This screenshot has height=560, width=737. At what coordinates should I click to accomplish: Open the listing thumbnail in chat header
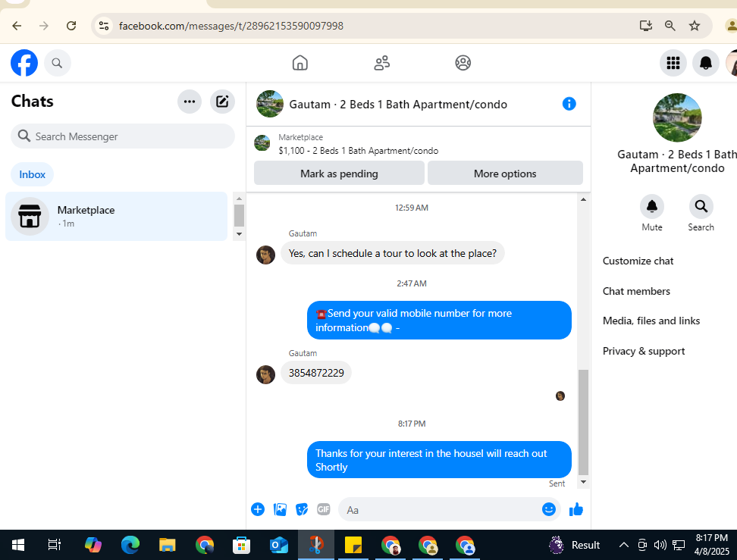click(x=270, y=104)
